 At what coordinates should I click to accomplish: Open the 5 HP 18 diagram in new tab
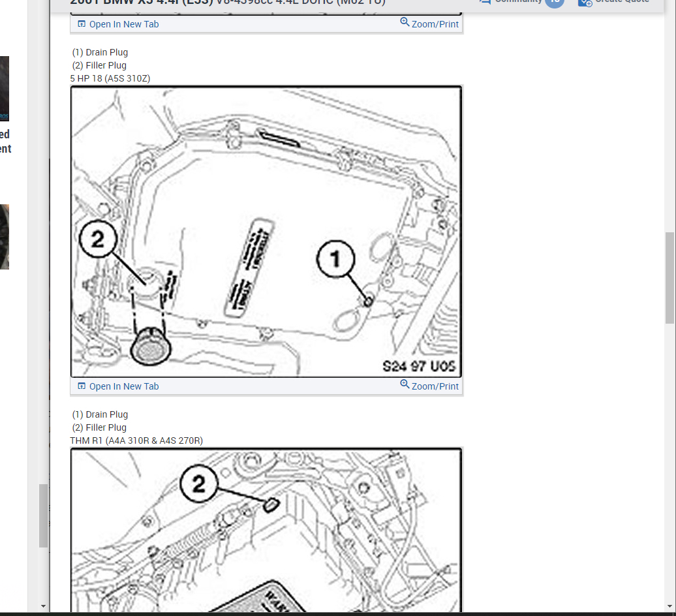coord(118,386)
